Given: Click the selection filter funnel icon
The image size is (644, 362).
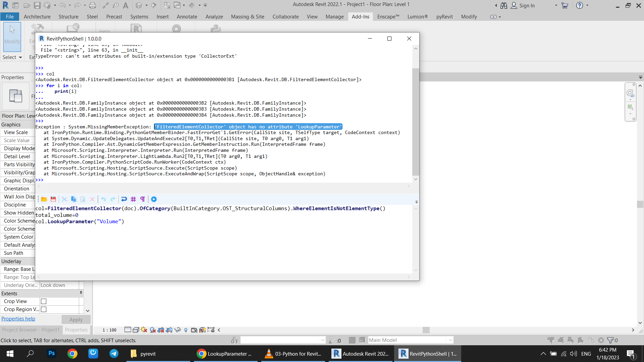Looking at the screenshot, I should (610, 340).
